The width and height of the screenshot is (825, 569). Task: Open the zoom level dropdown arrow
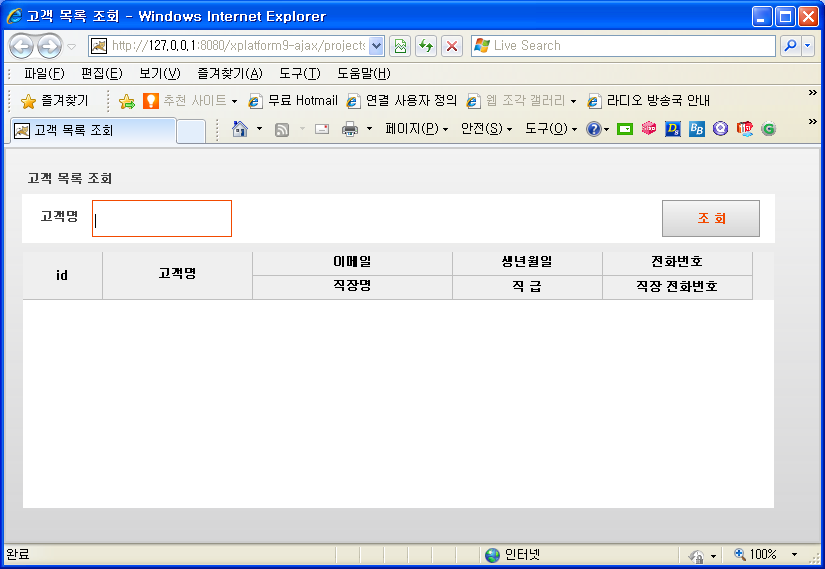[x=794, y=555]
